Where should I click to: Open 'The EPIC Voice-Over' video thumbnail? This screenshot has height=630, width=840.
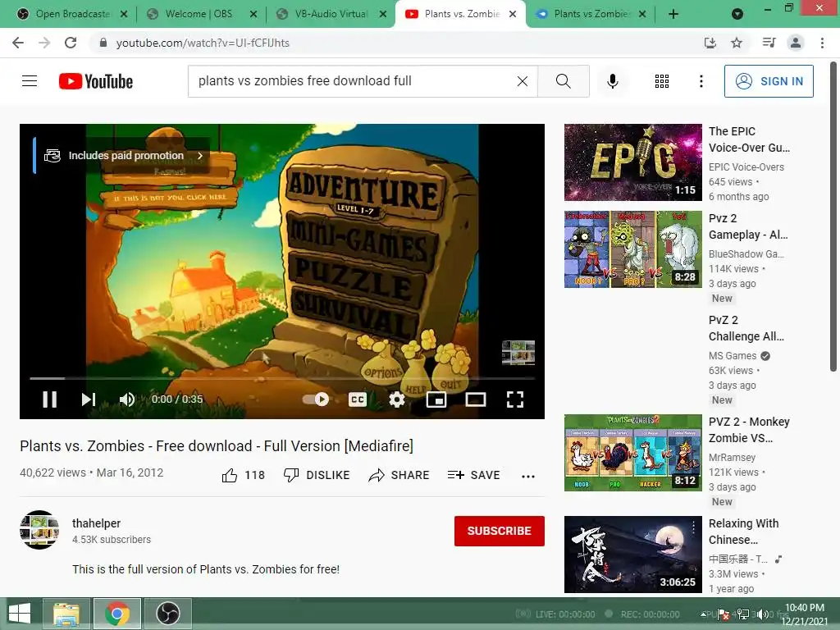point(632,162)
